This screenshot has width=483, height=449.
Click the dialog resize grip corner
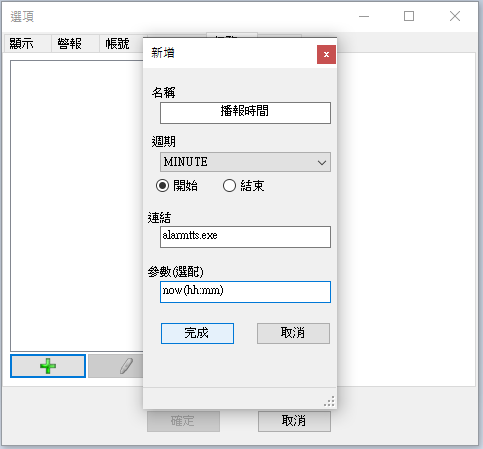329,401
